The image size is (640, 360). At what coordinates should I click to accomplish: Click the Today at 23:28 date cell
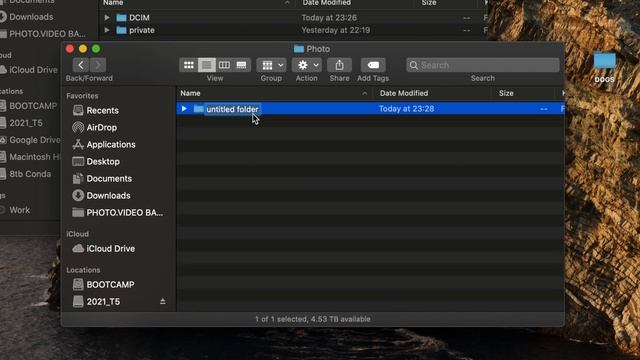click(x=406, y=109)
